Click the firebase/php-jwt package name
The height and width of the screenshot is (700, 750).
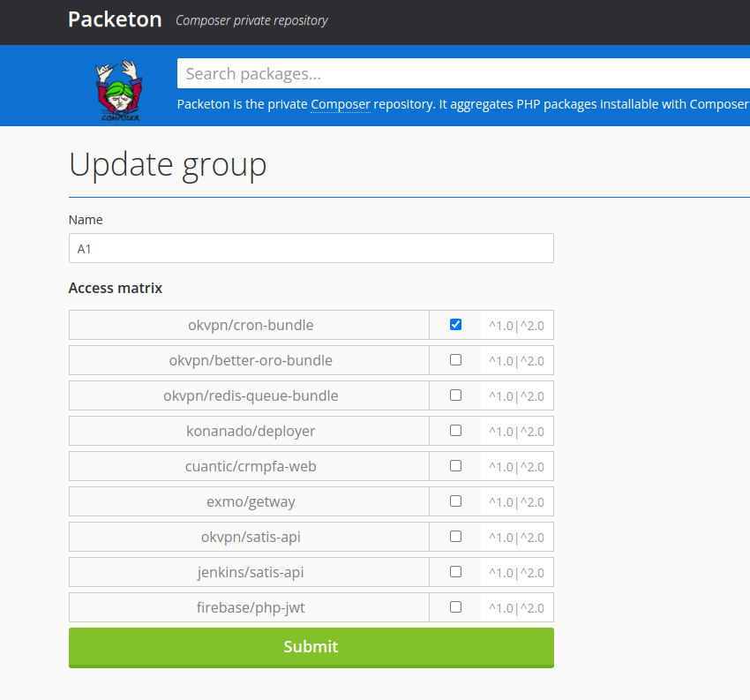(251, 607)
